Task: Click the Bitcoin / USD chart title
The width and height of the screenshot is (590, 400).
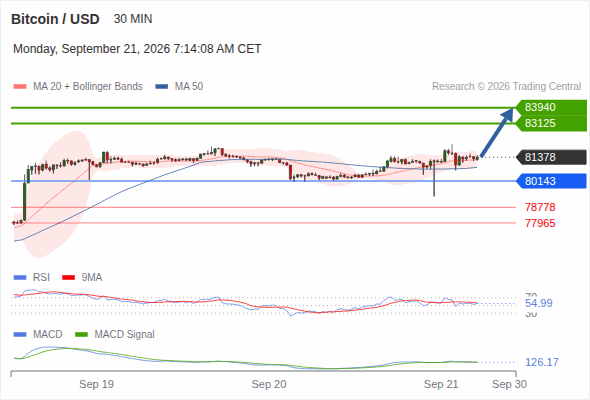Action: pyautogui.click(x=55, y=19)
